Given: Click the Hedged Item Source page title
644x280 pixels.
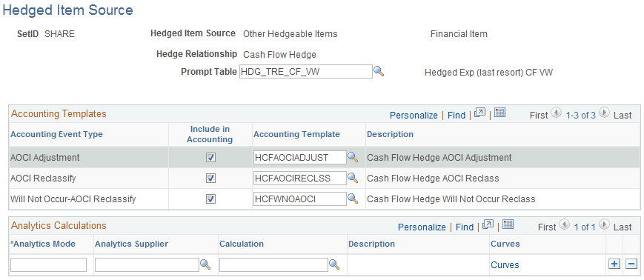Looking at the screenshot, I should [x=67, y=10].
